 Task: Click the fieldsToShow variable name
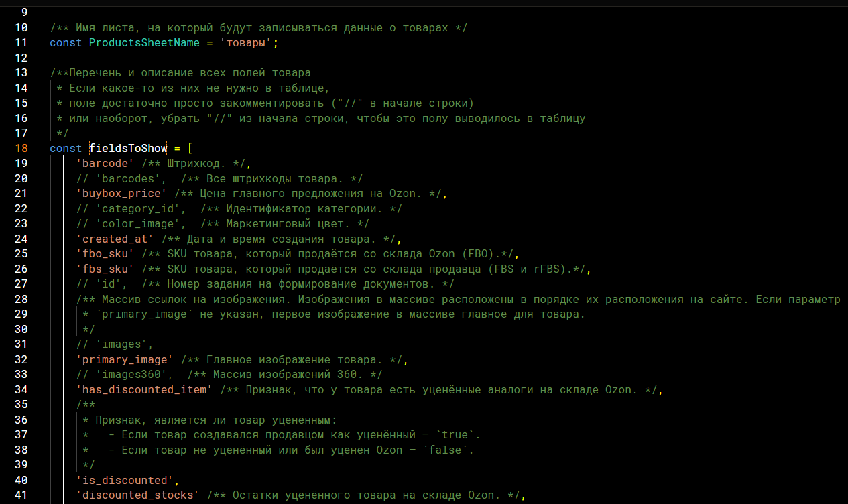[128, 148]
